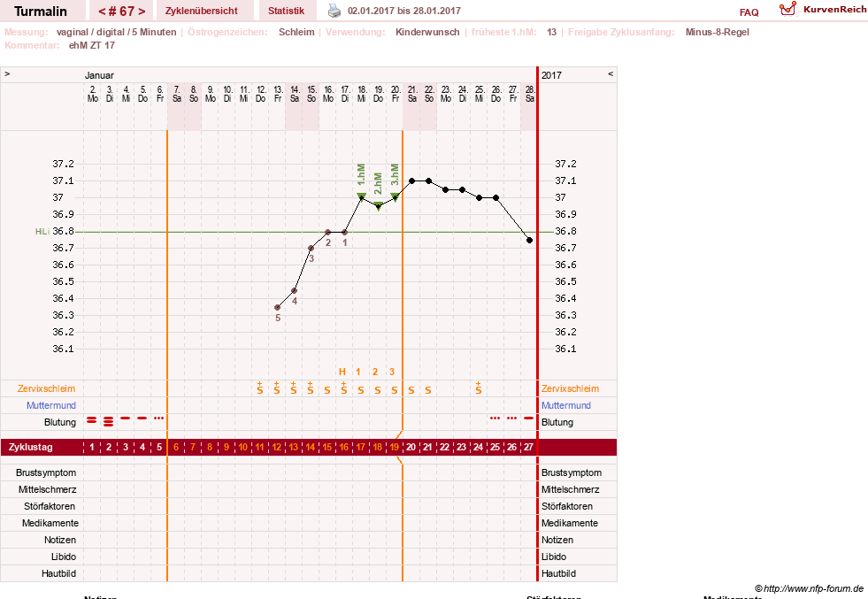Click the Kinderwunsch usage value

pyautogui.click(x=427, y=32)
